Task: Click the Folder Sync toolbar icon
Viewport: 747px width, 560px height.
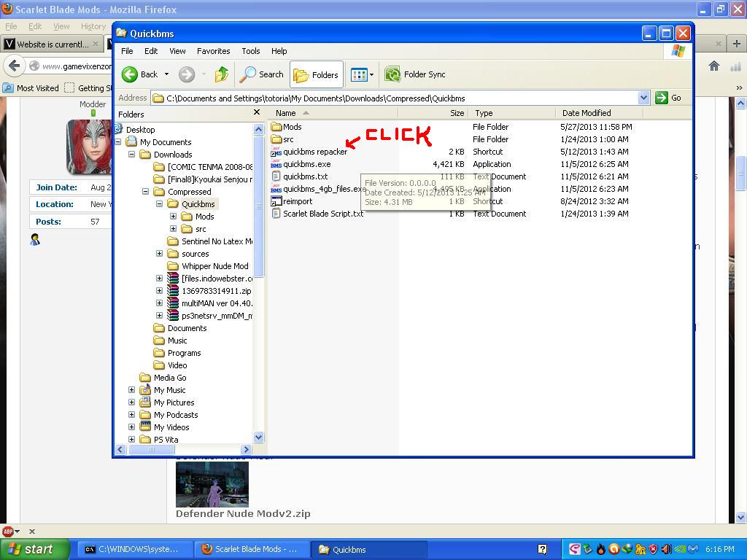Action: (393, 74)
